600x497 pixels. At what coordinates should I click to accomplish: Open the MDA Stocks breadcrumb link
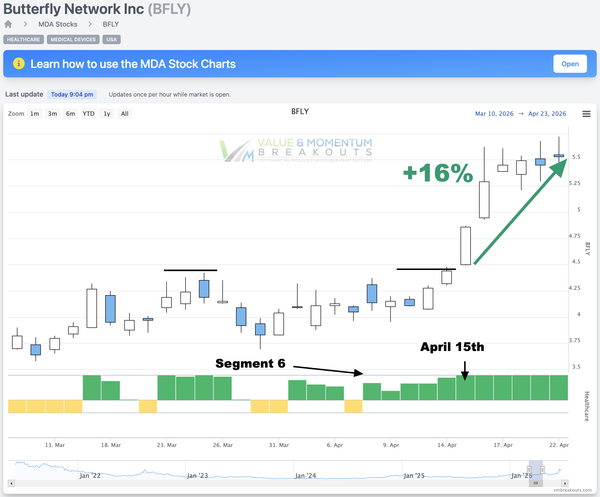tap(58, 24)
